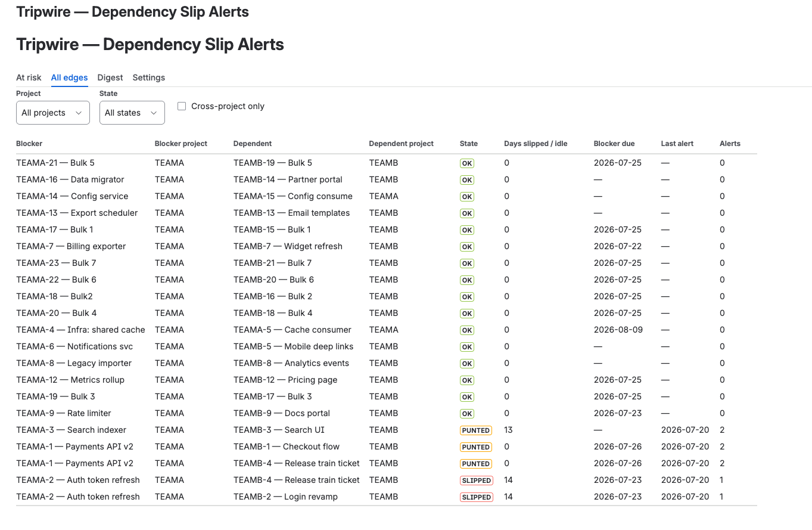Click TEAMB-2 — Login revamp dependent
The width and height of the screenshot is (812, 530).
coord(285,497)
